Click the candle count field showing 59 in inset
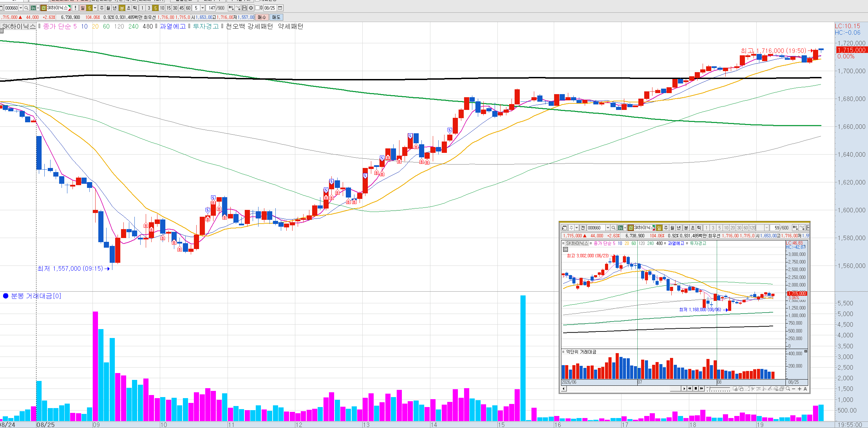868x428 pixels. [775, 228]
